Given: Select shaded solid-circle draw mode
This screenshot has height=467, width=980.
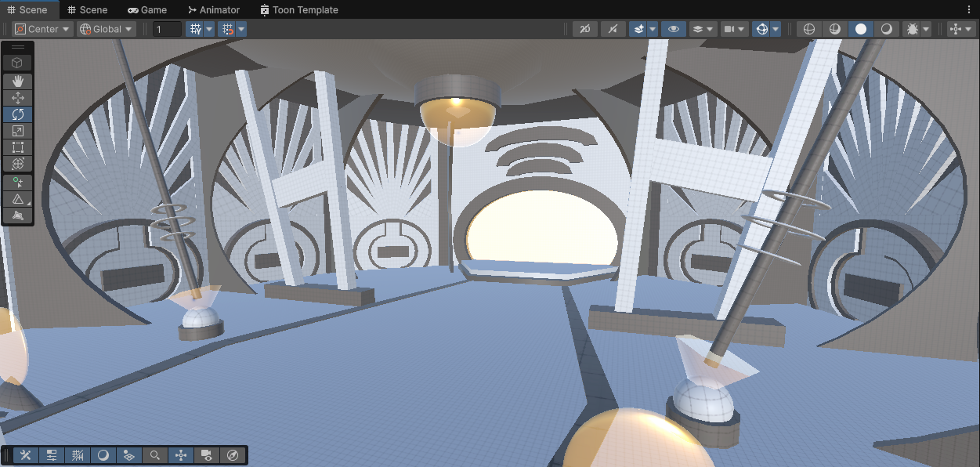Looking at the screenshot, I should [x=861, y=29].
